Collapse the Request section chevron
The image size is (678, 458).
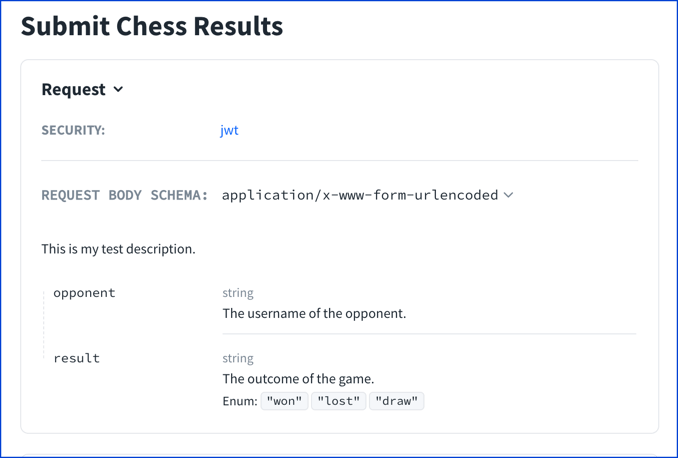pyautogui.click(x=118, y=90)
